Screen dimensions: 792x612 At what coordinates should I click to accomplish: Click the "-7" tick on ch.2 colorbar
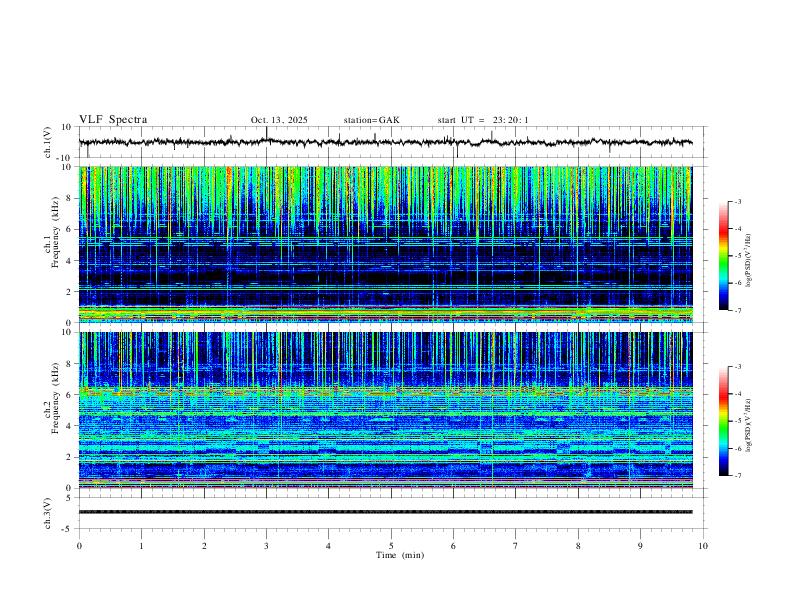click(737, 476)
